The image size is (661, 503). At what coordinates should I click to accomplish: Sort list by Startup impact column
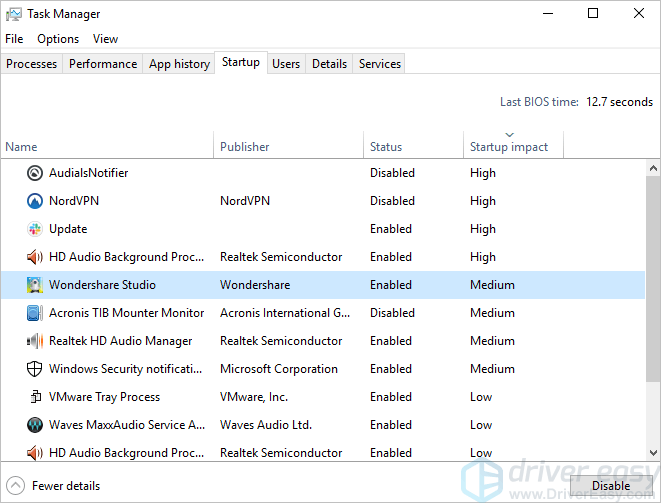click(x=509, y=147)
